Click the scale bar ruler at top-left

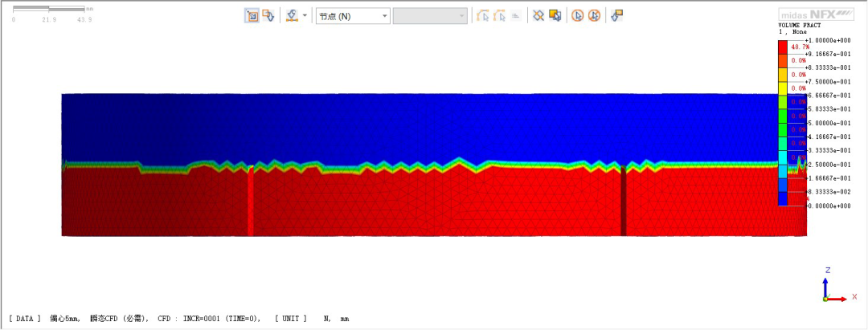pos(48,10)
